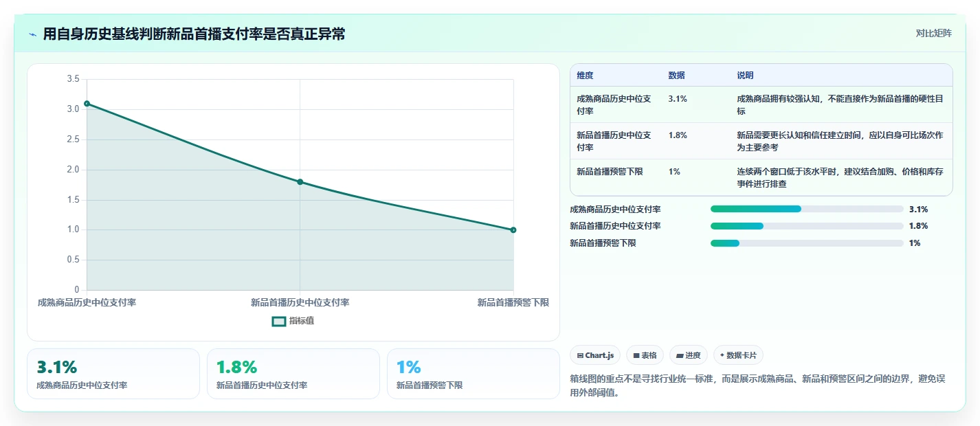Screen dimensions: 980x426
Task: Click the 3.1% value in the table
Action: click(x=678, y=99)
